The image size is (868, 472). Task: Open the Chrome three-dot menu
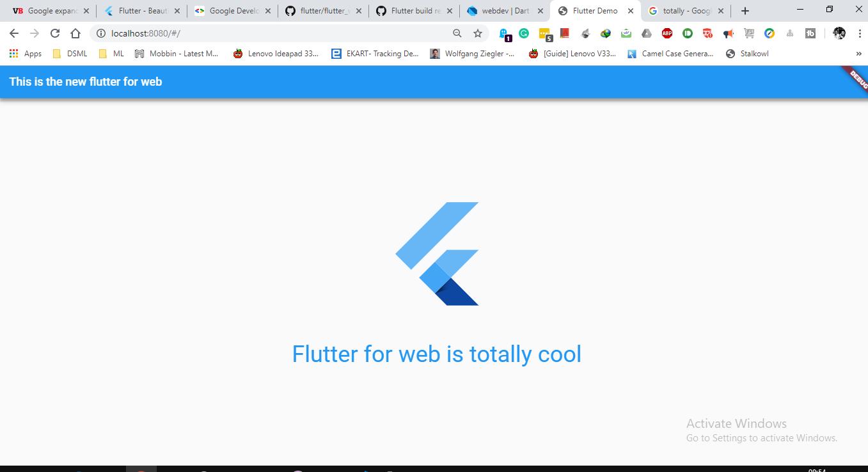860,33
